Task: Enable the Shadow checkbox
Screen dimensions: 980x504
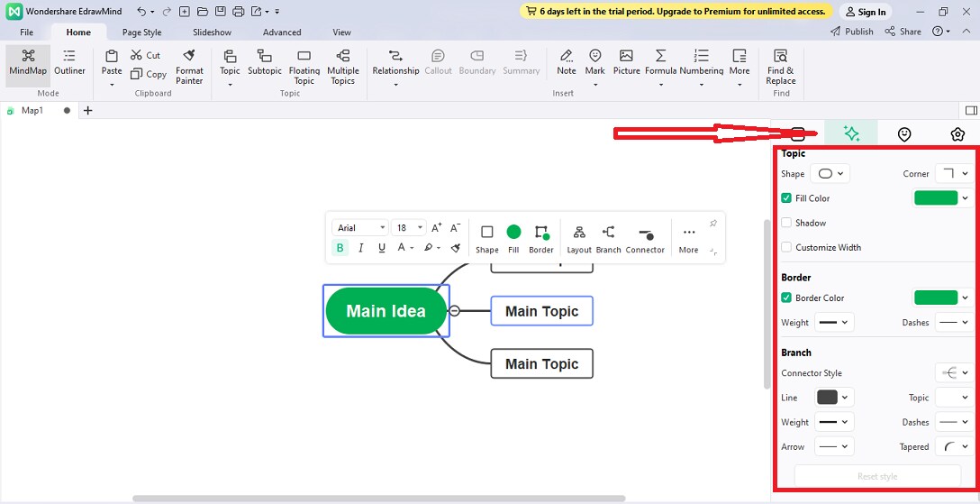Action: (786, 223)
